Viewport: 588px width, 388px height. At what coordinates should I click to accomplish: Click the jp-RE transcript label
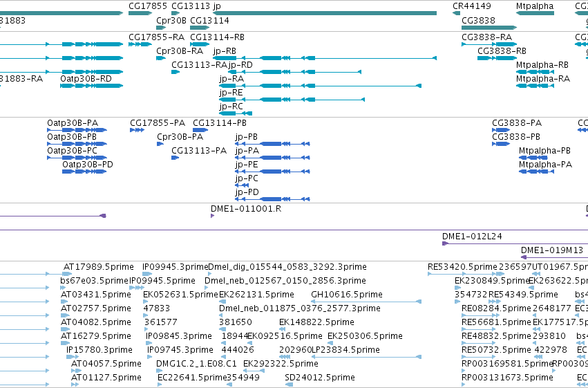tap(231, 93)
